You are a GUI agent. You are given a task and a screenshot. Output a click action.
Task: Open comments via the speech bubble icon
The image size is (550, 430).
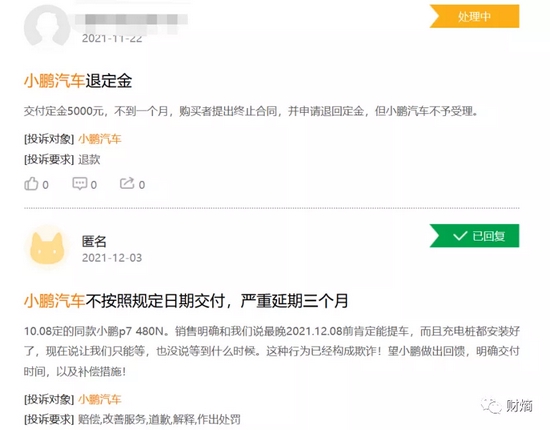pyautogui.click(x=79, y=183)
